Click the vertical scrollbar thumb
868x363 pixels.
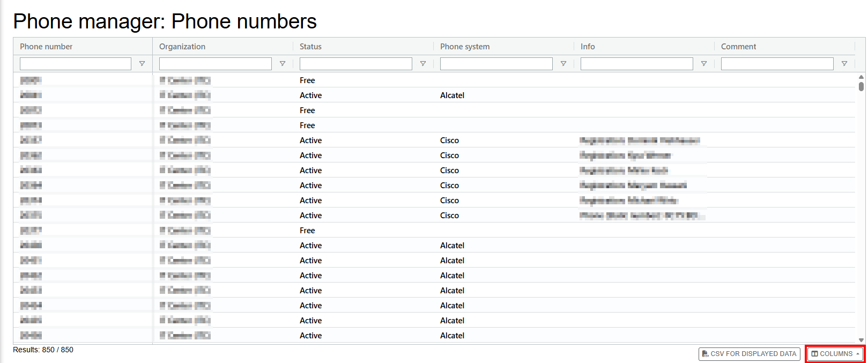(x=861, y=86)
